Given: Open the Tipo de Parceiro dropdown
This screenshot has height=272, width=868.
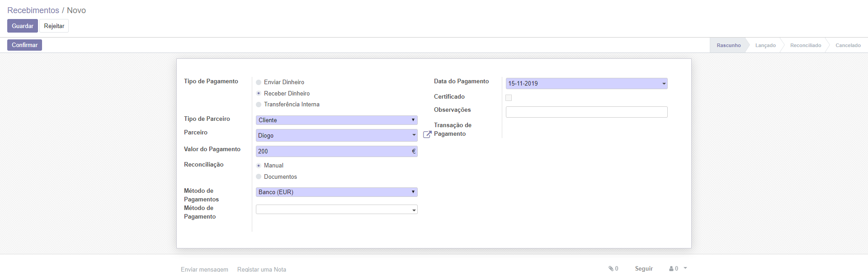Looking at the screenshot, I should click(336, 120).
